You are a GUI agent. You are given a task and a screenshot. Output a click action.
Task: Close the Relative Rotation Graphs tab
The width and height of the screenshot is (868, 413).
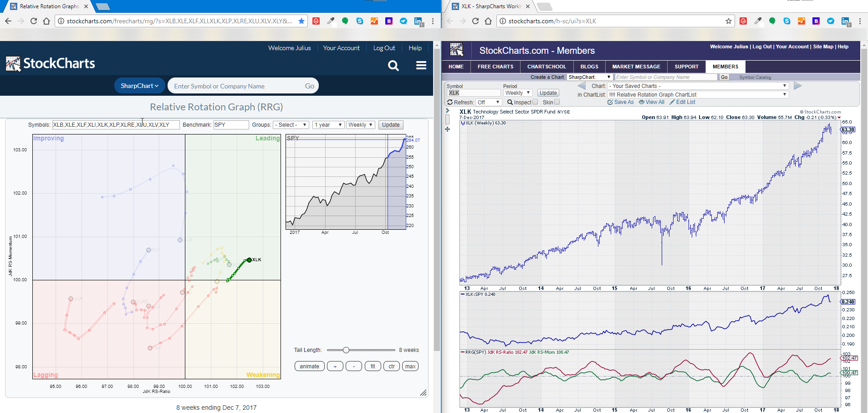(x=86, y=6)
